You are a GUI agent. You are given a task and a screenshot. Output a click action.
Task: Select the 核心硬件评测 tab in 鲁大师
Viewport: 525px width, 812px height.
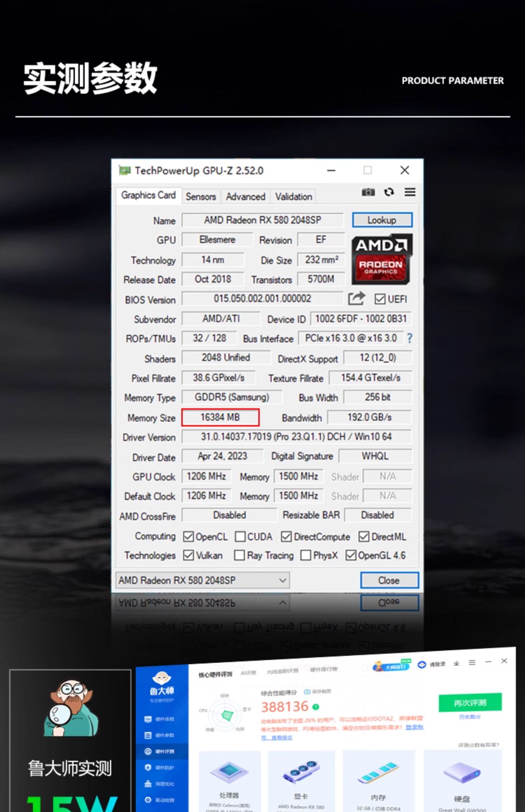215,675
